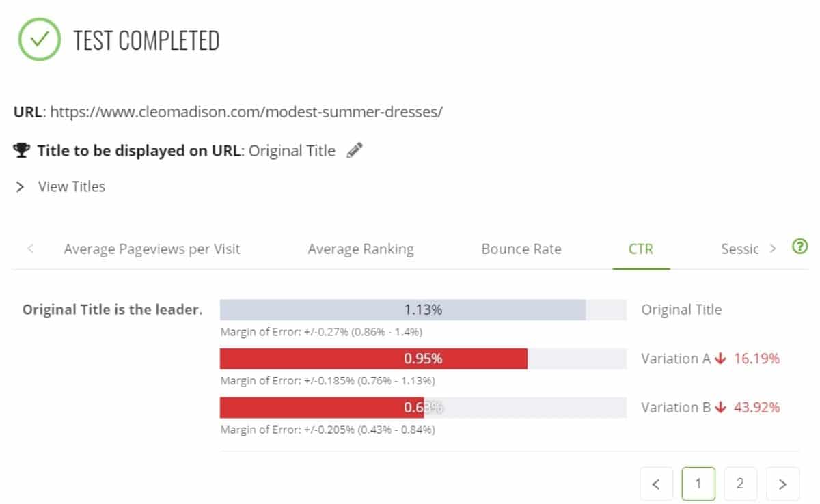Click the Variation A 0.95% red bar

coord(374,359)
